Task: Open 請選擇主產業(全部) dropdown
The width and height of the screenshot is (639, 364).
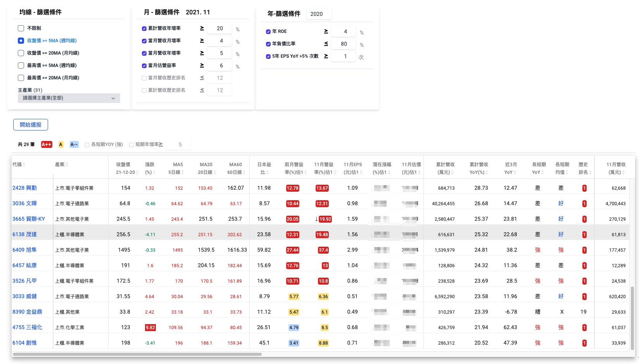Action: [x=69, y=98]
